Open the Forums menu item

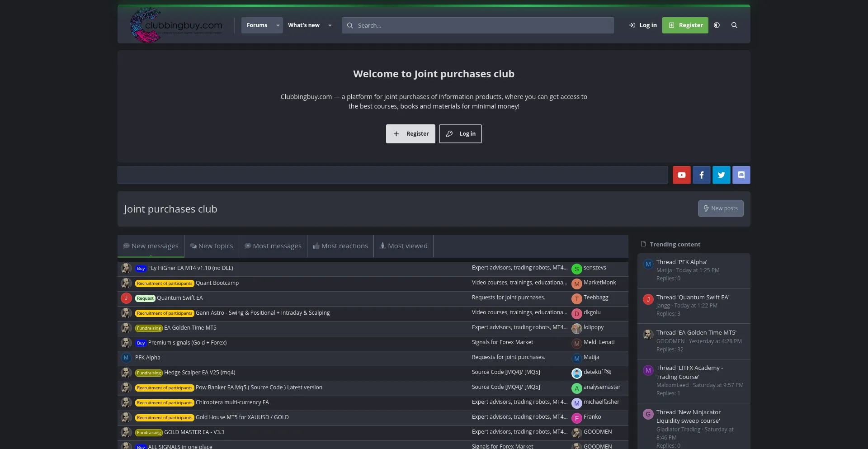point(257,25)
